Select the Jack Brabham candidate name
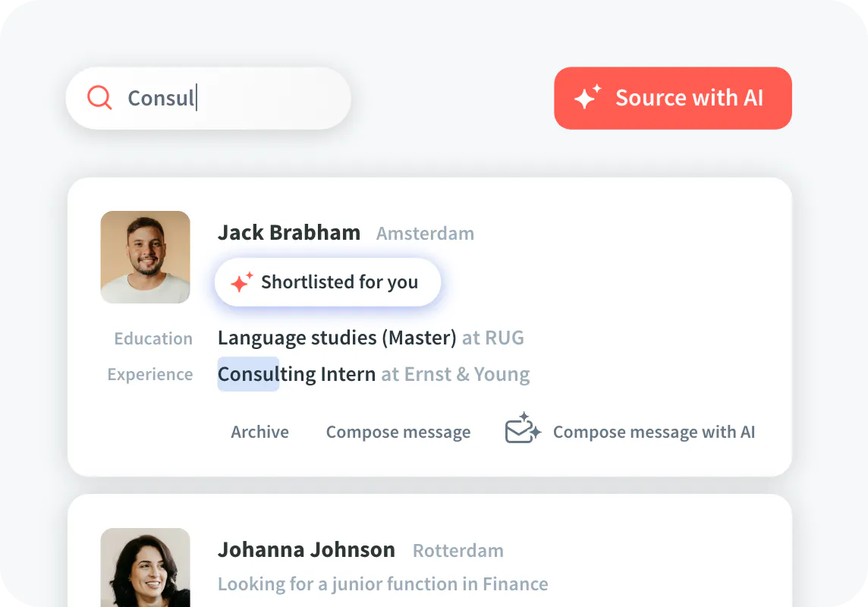Viewport: 868px width, 607px height. 288,232
